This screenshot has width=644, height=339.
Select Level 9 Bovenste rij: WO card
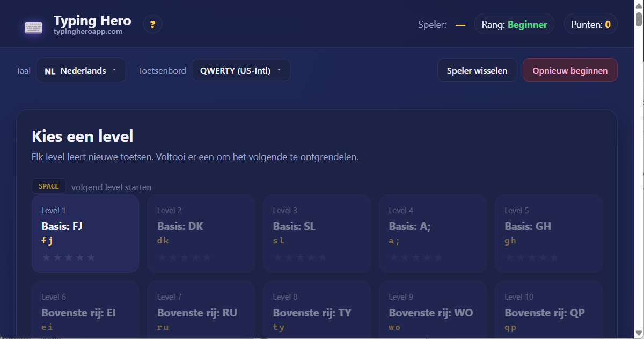433,310
